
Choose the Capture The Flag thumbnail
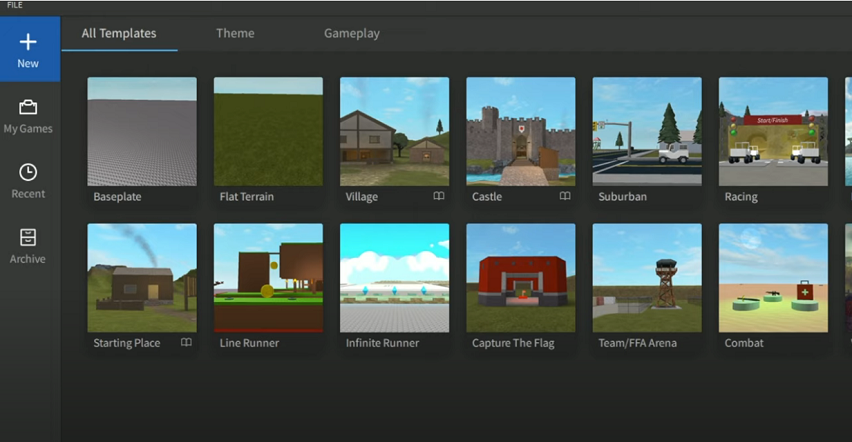click(x=521, y=278)
